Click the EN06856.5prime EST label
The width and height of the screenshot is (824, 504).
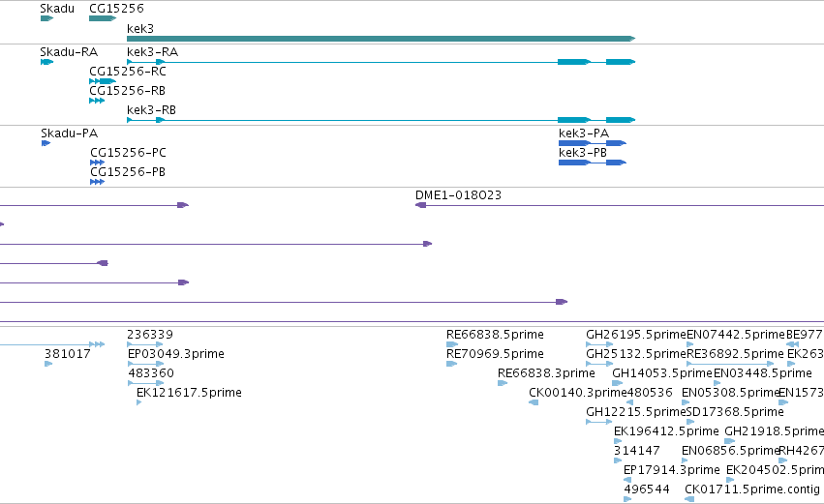tap(730, 451)
